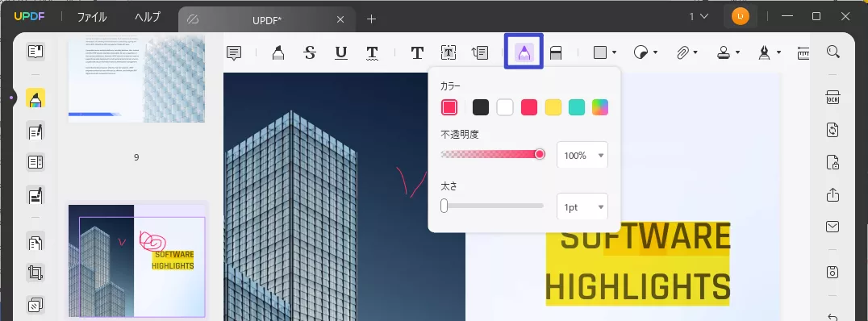Open the opacity 100% dropdown
This screenshot has height=321, width=868.
(582, 156)
